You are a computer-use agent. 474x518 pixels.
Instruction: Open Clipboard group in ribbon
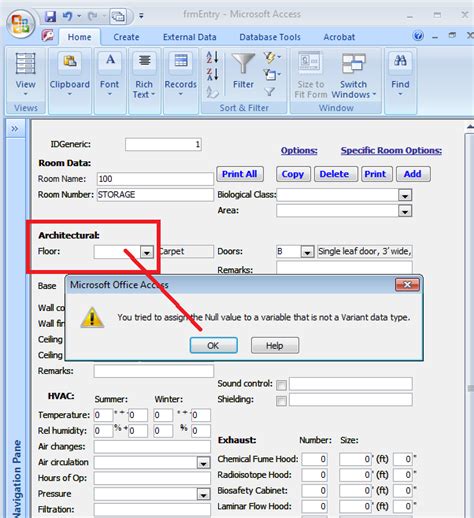pos(70,75)
